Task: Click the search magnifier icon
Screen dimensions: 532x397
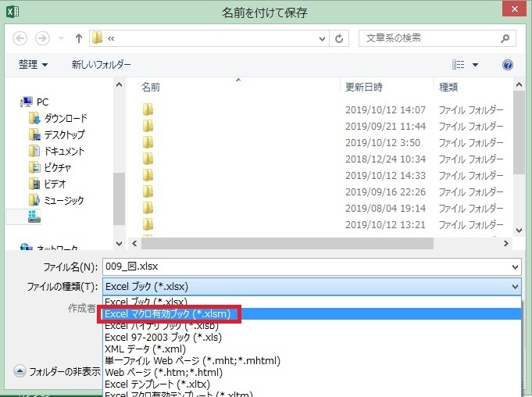Action: click(x=505, y=38)
